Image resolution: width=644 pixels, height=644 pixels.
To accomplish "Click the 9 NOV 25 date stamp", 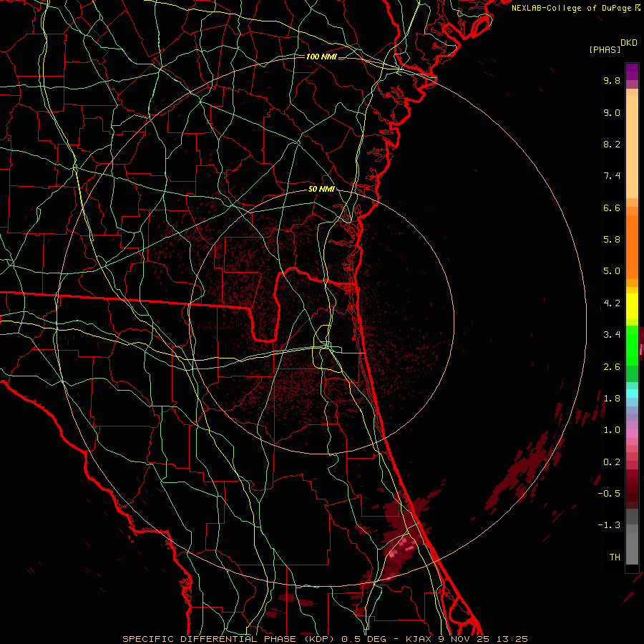I will [x=464, y=639].
